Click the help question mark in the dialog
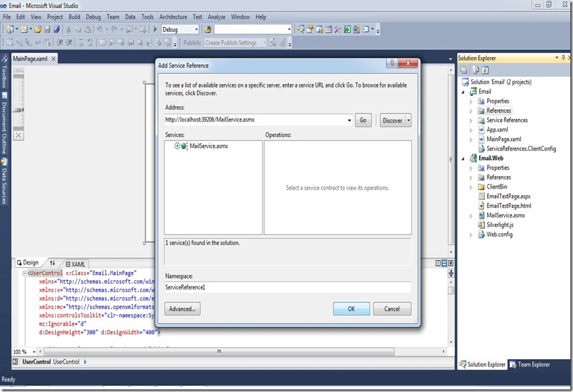573x392 pixels. pos(392,63)
